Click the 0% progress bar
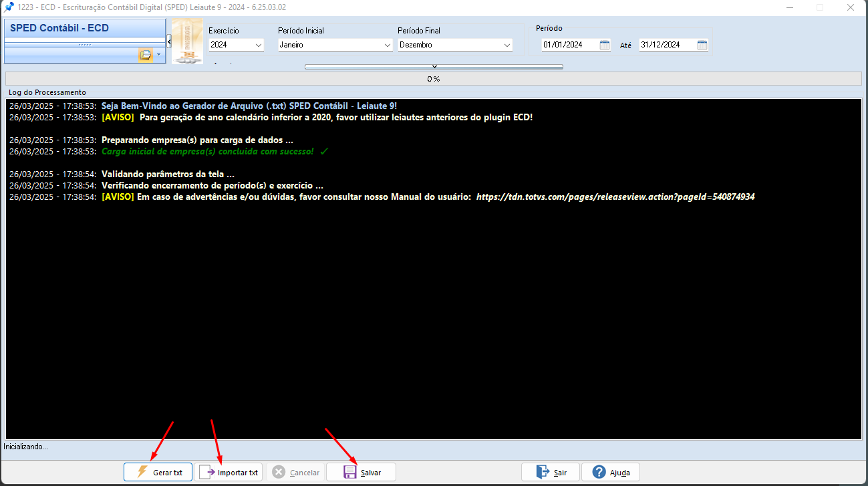Viewport: 868px width, 486px height. click(434, 78)
